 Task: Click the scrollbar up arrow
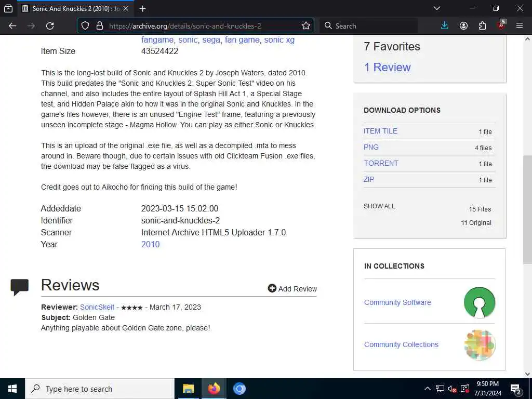(528, 39)
